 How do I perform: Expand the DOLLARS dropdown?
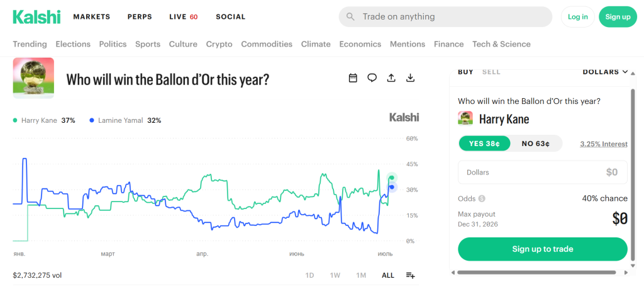coord(606,72)
